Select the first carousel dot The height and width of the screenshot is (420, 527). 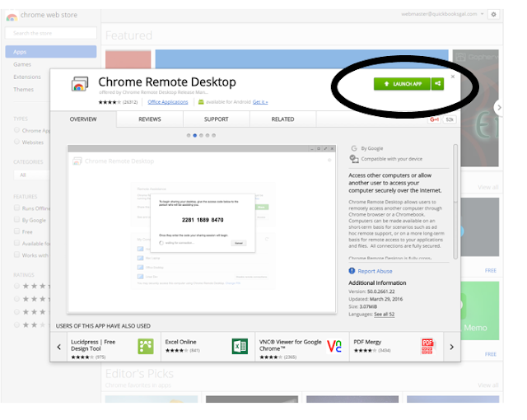(x=189, y=135)
